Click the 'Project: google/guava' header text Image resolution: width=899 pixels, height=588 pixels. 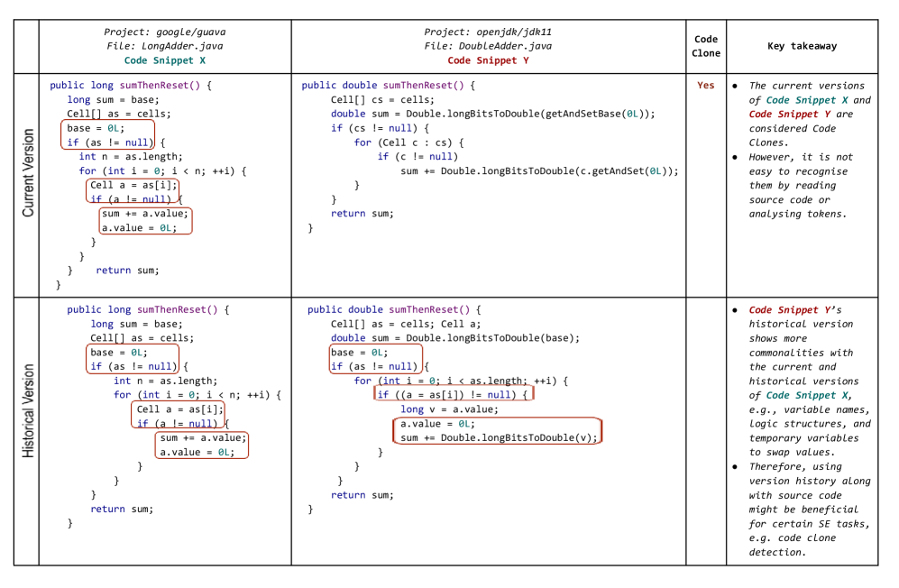pyautogui.click(x=164, y=32)
